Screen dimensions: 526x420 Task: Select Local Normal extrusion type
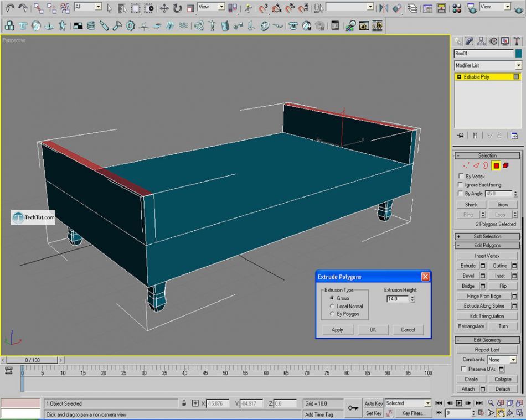click(x=332, y=306)
